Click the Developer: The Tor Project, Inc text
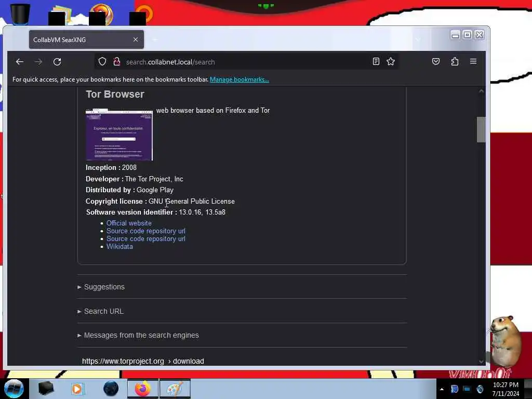 coord(135,179)
